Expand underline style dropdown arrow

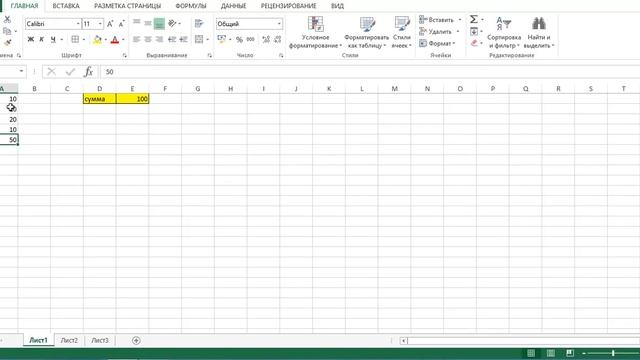click(x=62, y=40)
